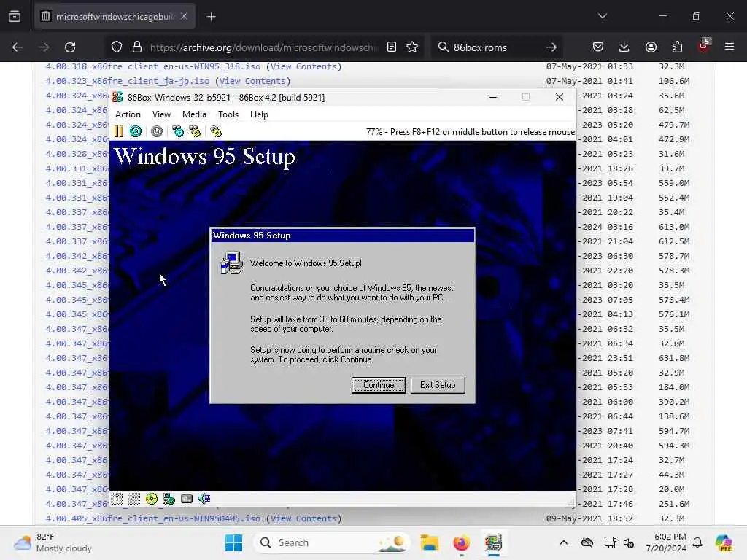Click 86Box taskbar icon

[494, 542]
